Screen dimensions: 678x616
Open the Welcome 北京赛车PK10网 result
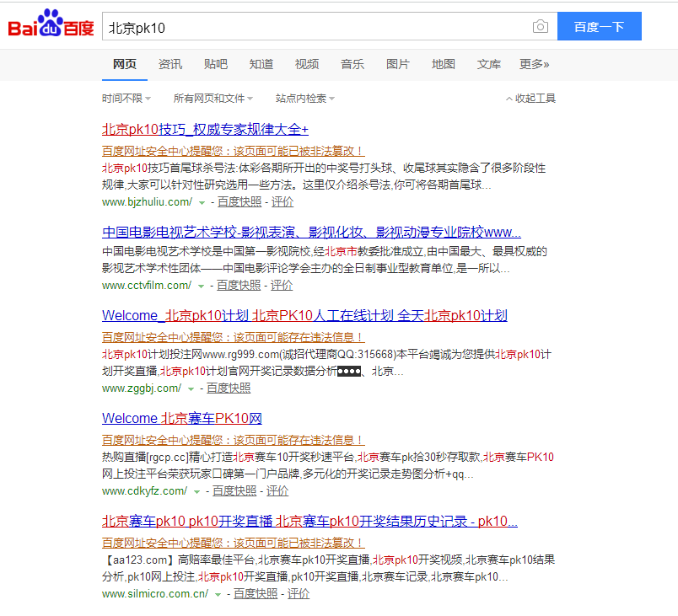[x=182, y=418]
